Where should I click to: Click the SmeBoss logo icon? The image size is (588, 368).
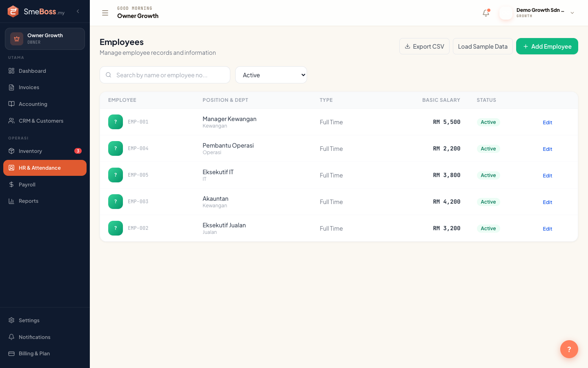pyautogui.click(x=13, y=11)
